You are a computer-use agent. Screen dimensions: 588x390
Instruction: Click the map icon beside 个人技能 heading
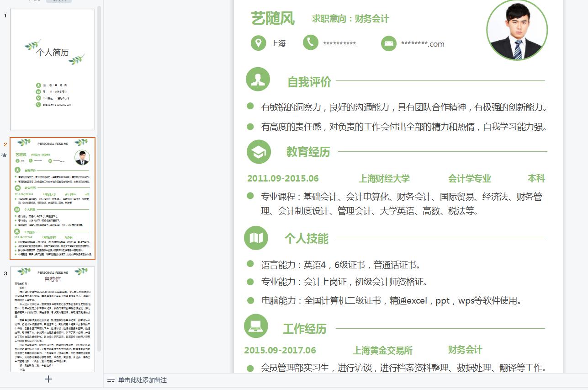pyautogui.click(x=256, y=238)
